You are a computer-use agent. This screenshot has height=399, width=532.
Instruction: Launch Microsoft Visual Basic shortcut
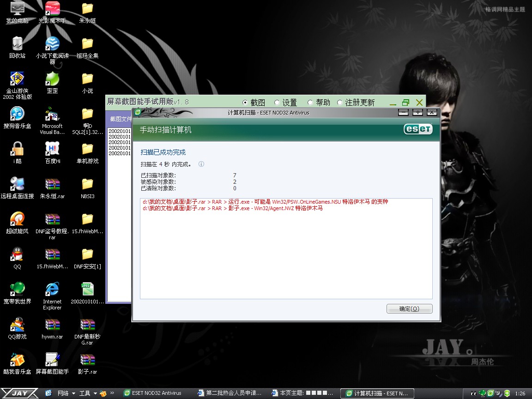click(x=52, y=121)
